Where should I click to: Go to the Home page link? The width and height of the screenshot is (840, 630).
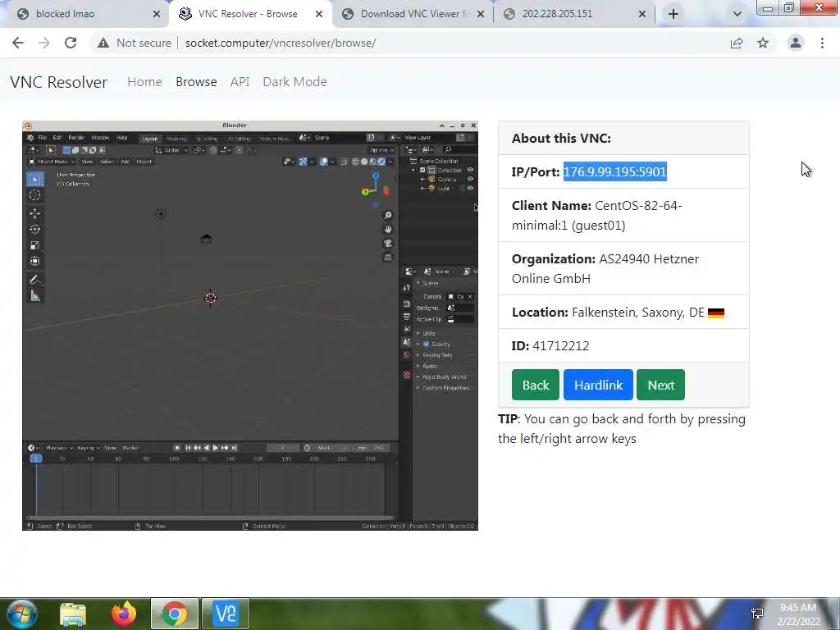tap(144, 82)
